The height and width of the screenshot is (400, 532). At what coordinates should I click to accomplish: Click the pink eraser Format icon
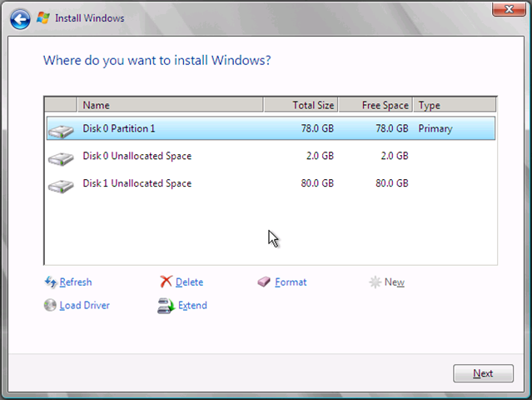coord(264,282)
